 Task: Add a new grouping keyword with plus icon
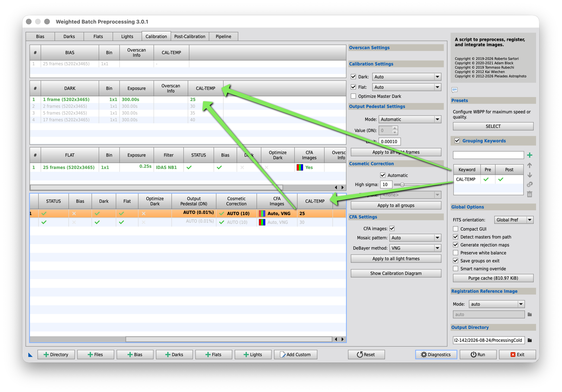tap(529, 155)
